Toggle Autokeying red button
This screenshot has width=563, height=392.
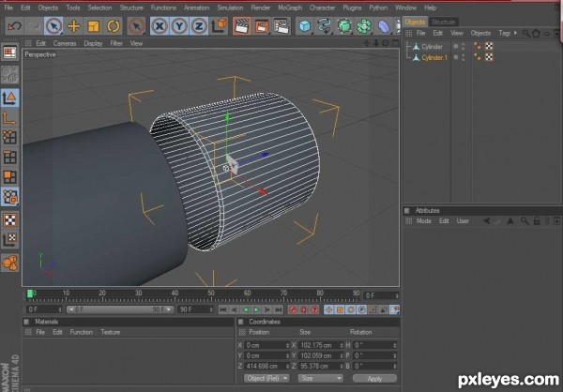tap(304, 309)
